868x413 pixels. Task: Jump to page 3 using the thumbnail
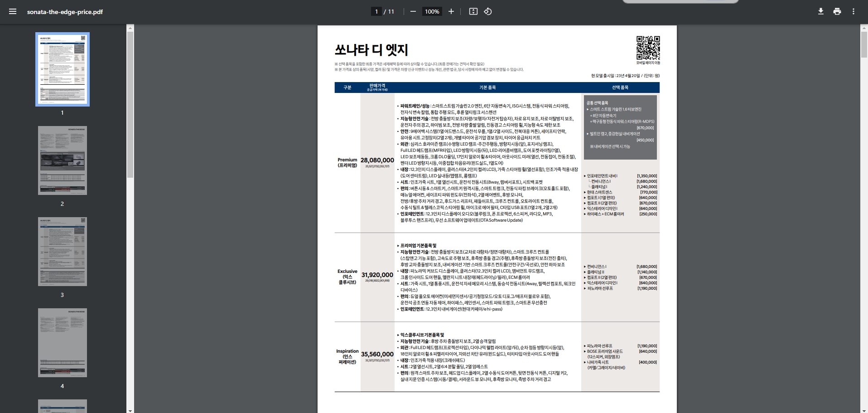click(62, 251)
